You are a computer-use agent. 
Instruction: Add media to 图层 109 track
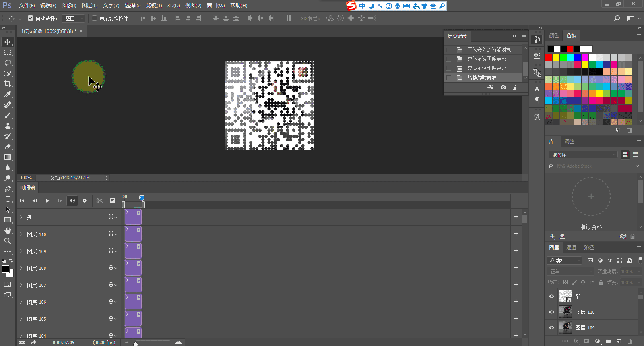click(x=516, y=251)
